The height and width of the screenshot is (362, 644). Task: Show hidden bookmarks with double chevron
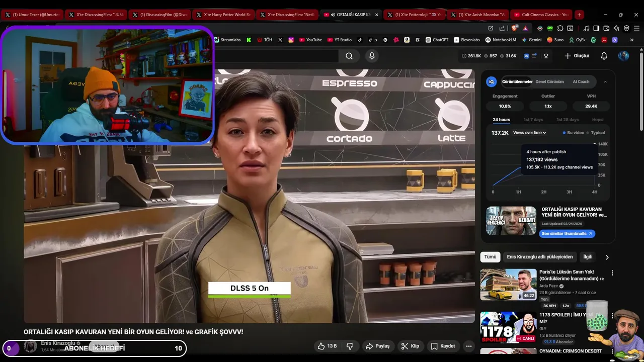[x=632, y=40]
